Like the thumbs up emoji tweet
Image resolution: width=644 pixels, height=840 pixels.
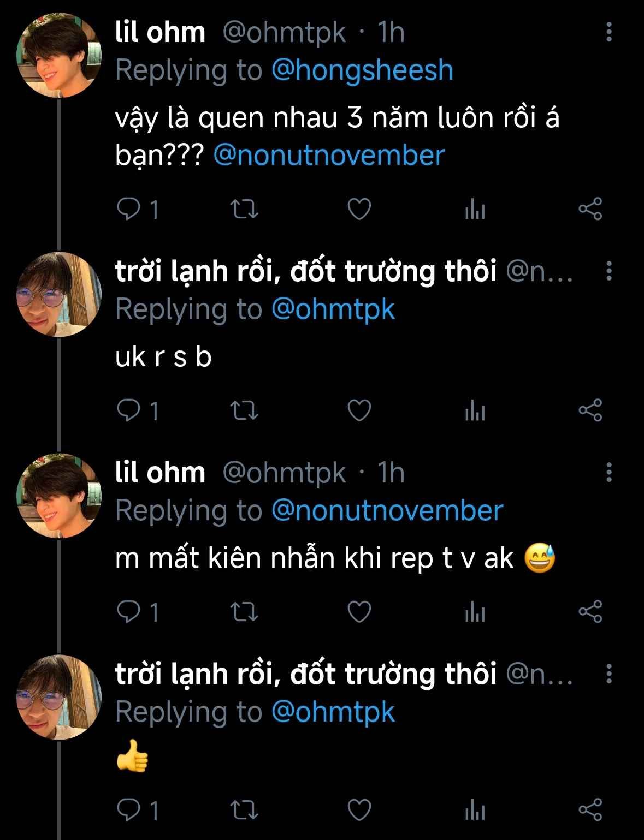(x=359, y=810)
